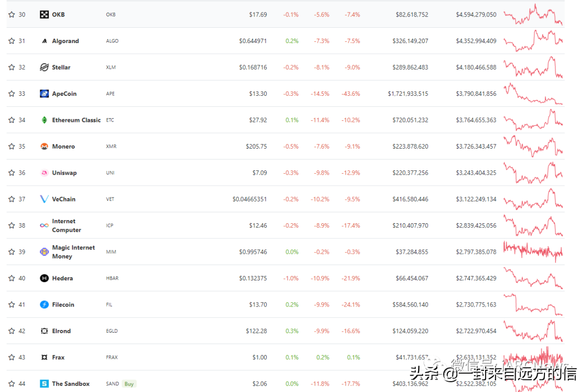Click the OKB price chart graph
Viewport: 588px width, 392px height.
coord(532,15)
